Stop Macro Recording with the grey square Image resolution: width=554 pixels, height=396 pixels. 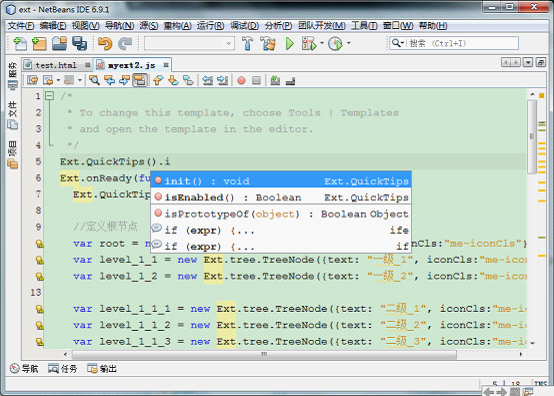click(257, 81)
